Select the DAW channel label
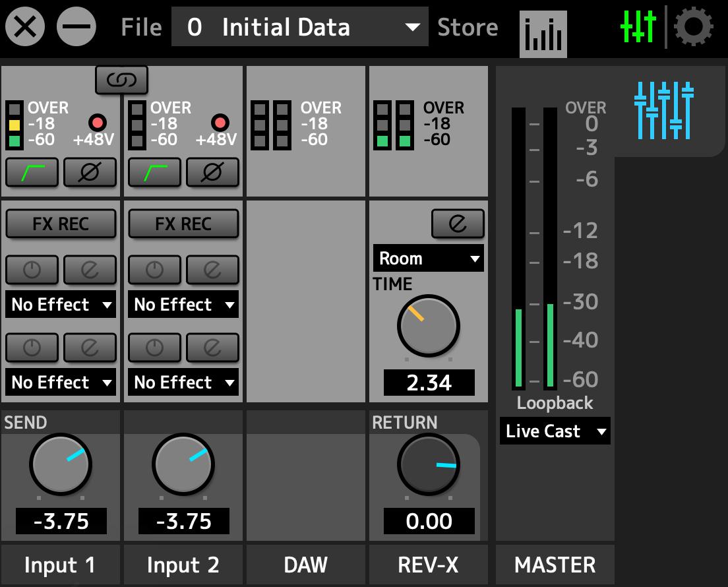728x587 pixels. (x=306, y=565)
